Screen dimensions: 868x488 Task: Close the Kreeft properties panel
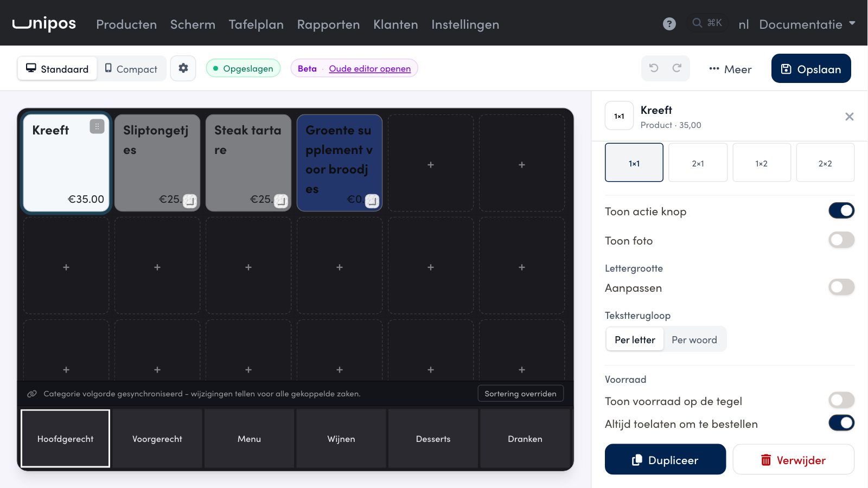point(850,117)
